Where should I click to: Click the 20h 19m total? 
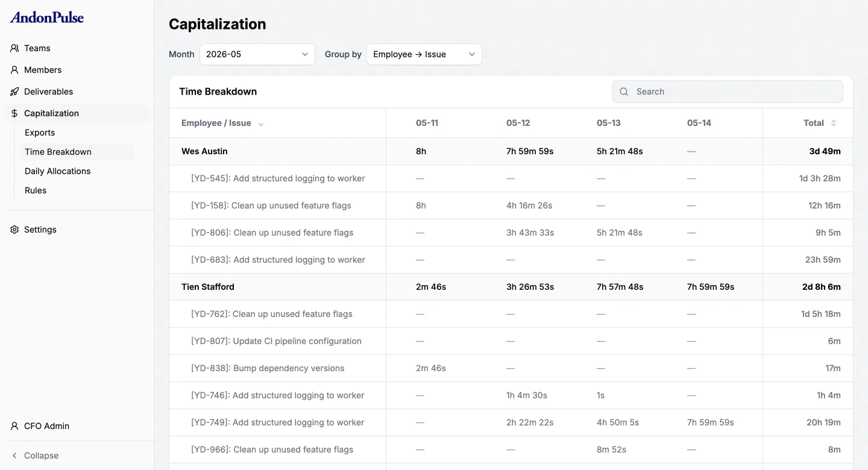(823, 422)
